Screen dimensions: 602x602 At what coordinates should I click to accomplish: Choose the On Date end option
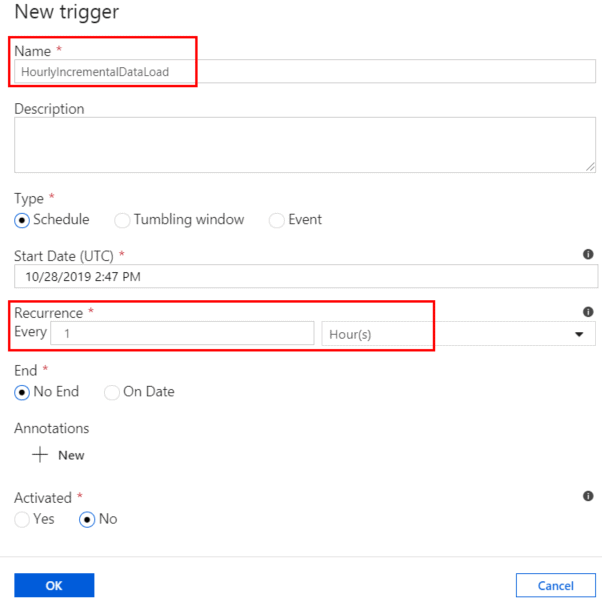click(112, 392)
